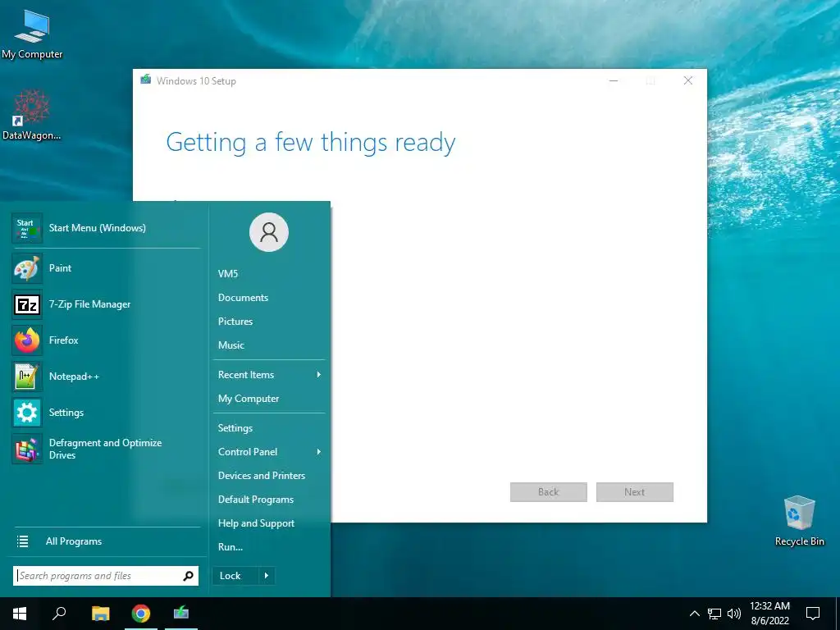The width and height of the screenshot is (840, 630).
Task: Open the notification center icon
Action: [813, 614]
